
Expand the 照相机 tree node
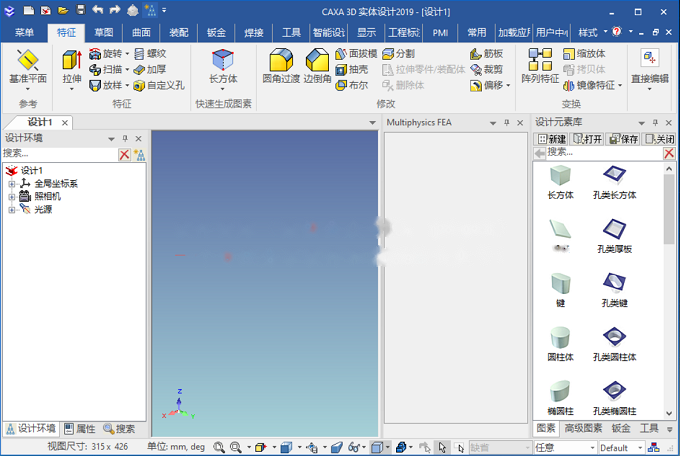click(x=12, y=197)
